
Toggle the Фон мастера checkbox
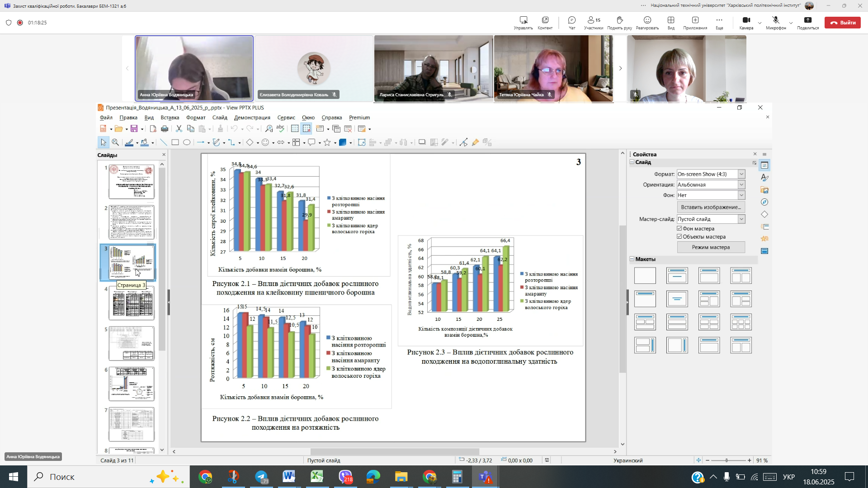point(679,229)
